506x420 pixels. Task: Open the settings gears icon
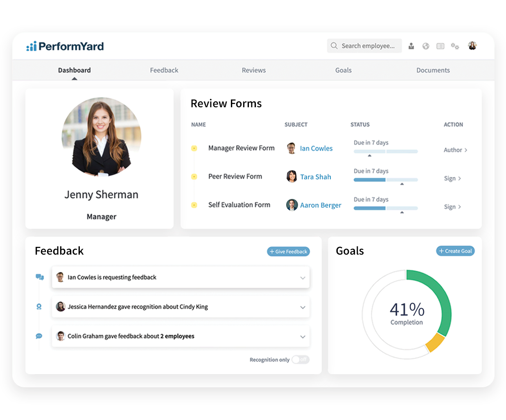click(x=455, y=46)
